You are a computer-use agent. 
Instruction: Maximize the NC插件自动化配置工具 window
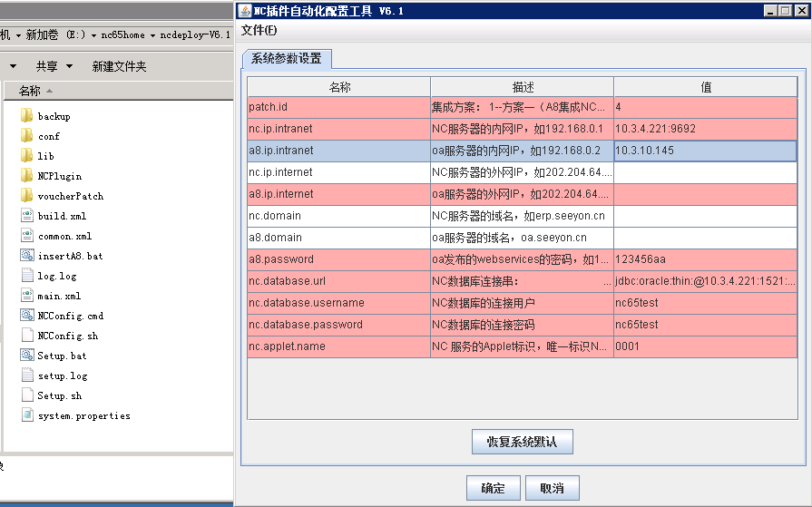pos(786,10)
